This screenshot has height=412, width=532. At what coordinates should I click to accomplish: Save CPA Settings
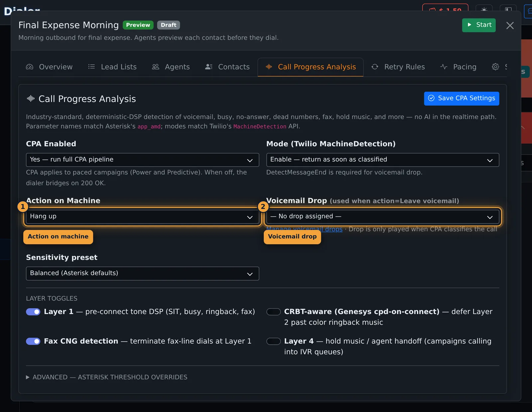(462, 98)
